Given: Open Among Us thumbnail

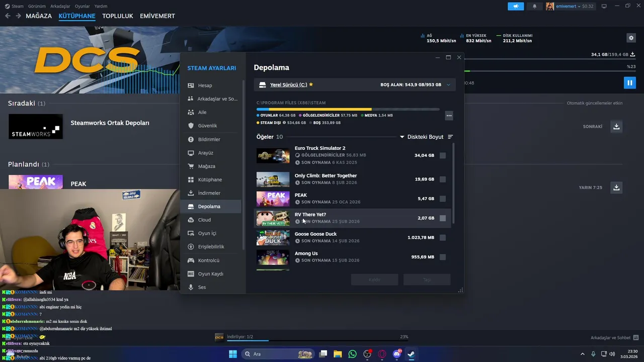Looking at the screenshot, I should point(273,257).
